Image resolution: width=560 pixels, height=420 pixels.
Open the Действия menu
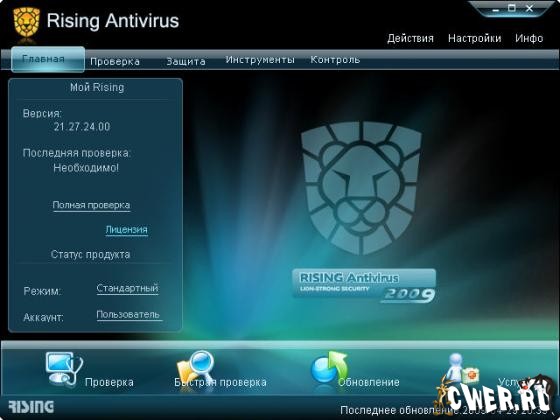pos(410,38)
